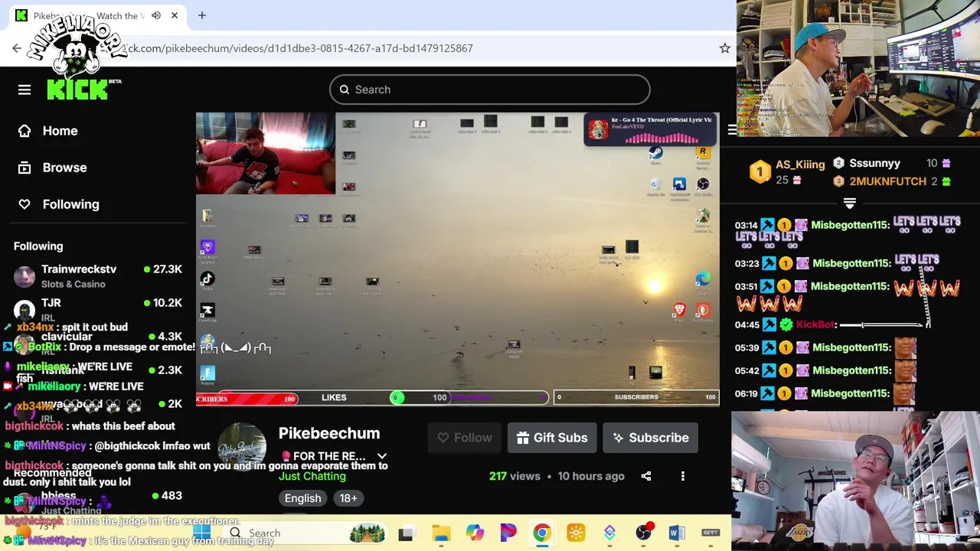Open the Just Chatting category link

coord(312,476)
